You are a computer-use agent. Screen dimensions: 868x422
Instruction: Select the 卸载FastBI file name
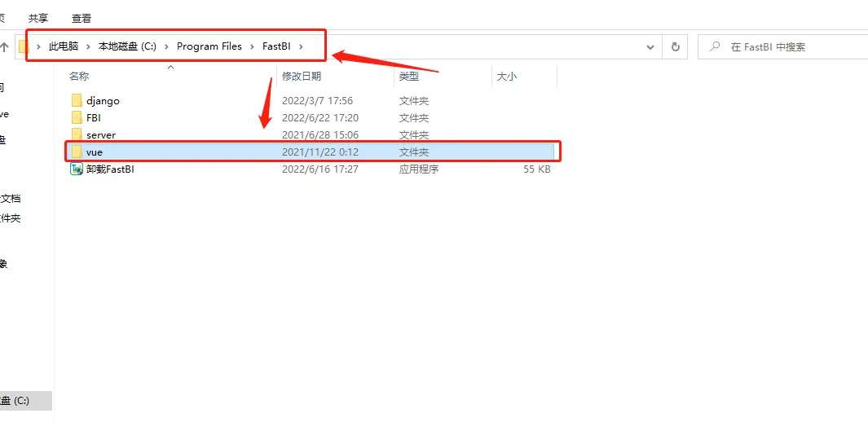click(x=110, y=169)
